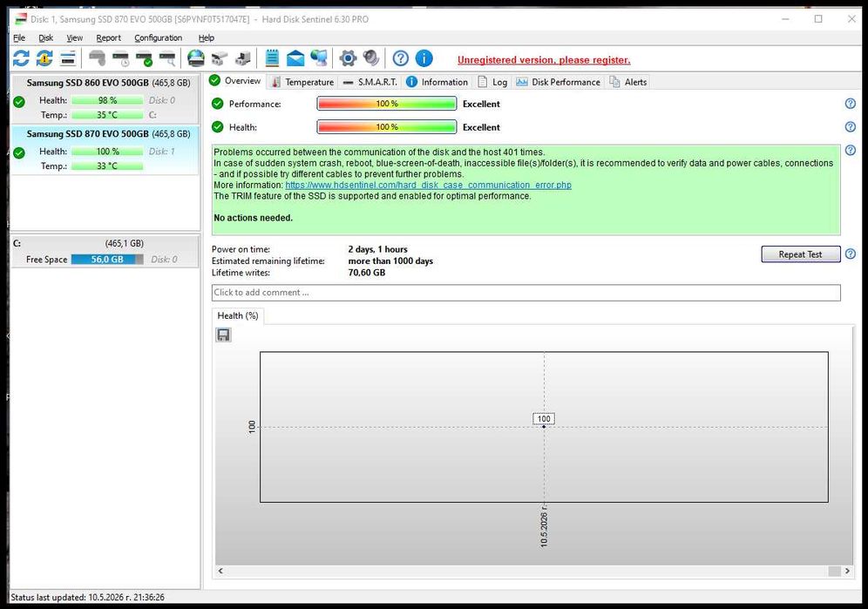This screenshot has width=868, height=609.
Task: Click the '2 days, 1 hours' power-on value
Action: 377,249
